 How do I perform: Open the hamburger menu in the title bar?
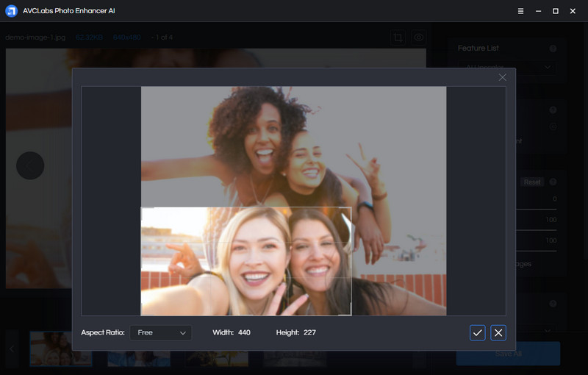[x=520, y=11]
